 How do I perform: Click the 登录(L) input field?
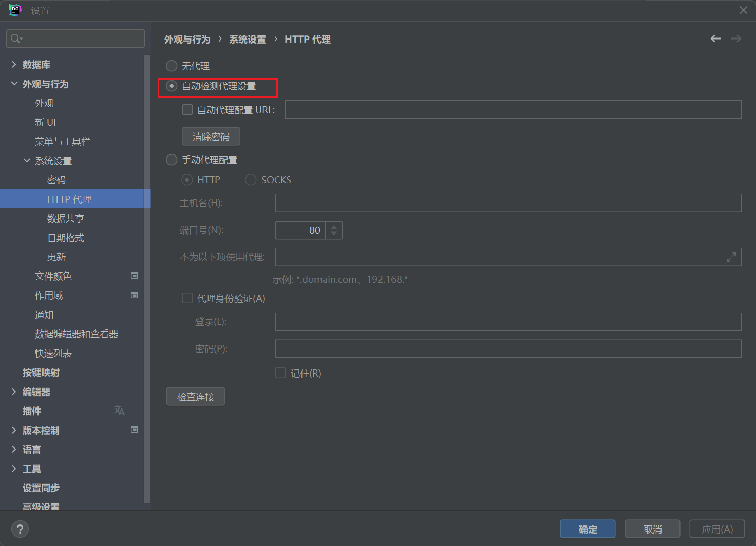pyautogui.click(x=508, y=322)
